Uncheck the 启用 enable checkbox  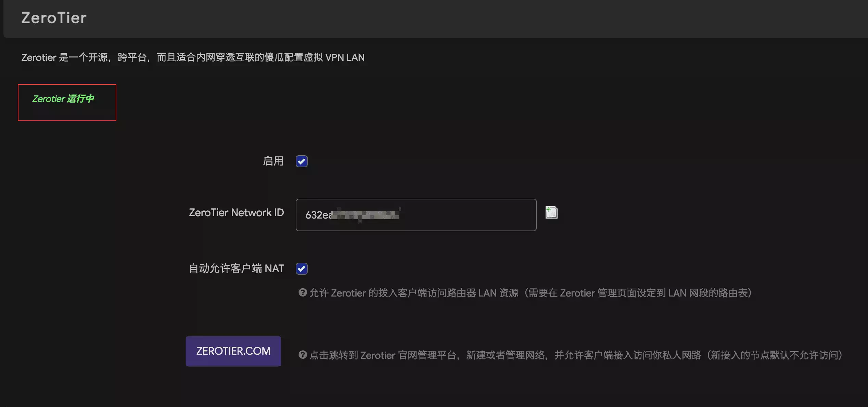302,161
